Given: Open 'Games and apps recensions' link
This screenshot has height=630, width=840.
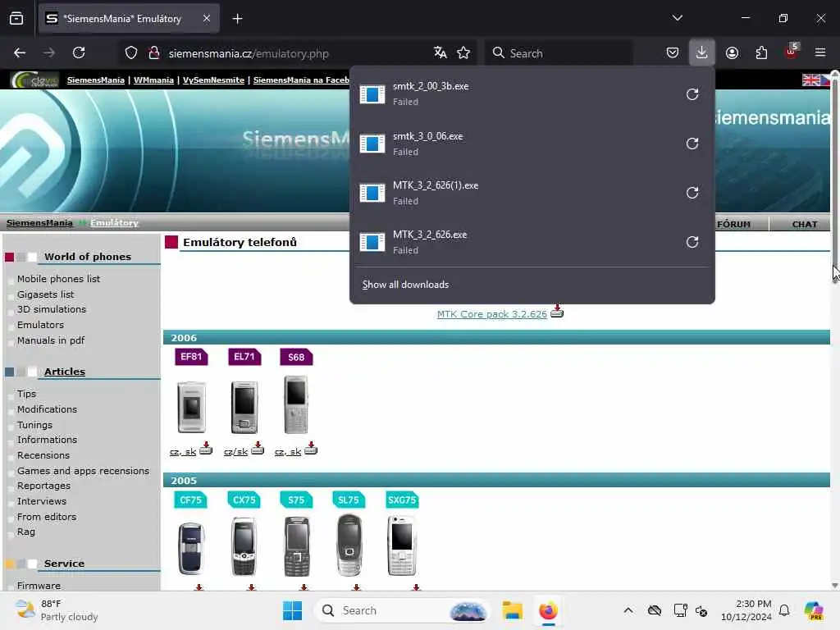Looking at the screenshot, I should [x=83, y=471].
